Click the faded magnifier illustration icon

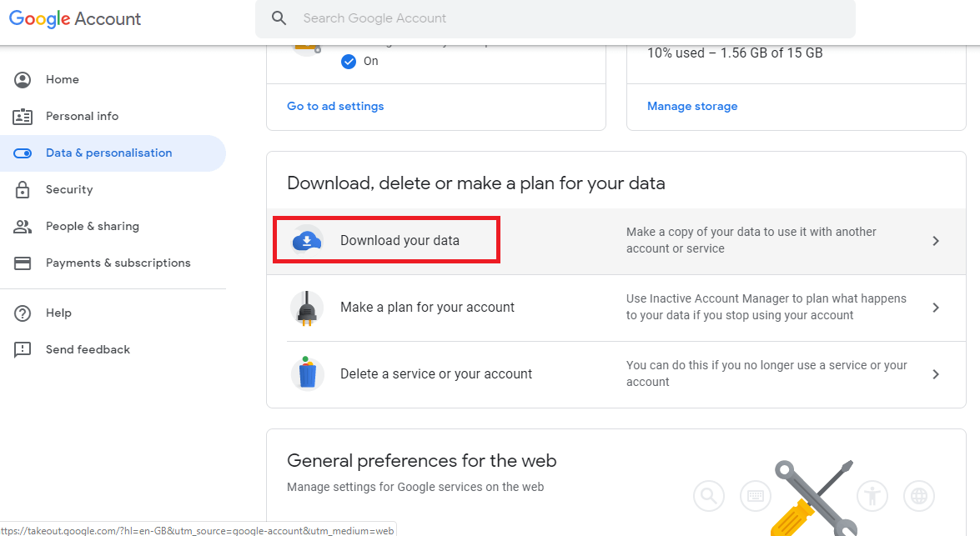point(709,497)
